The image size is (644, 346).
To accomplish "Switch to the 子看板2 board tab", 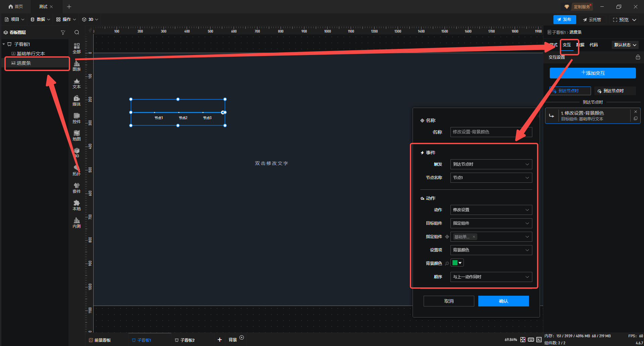I will pos(185,340).
